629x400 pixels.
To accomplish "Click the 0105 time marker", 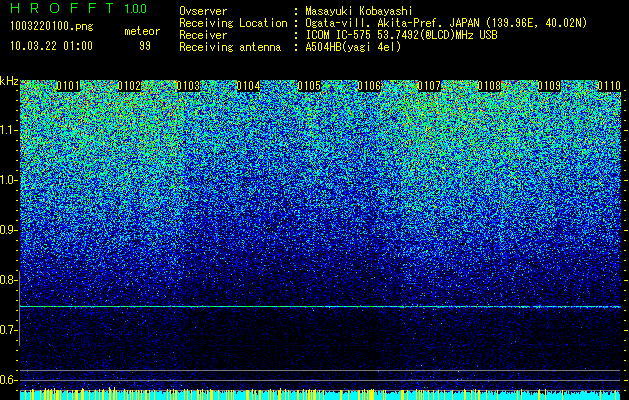I will (309, 86).
